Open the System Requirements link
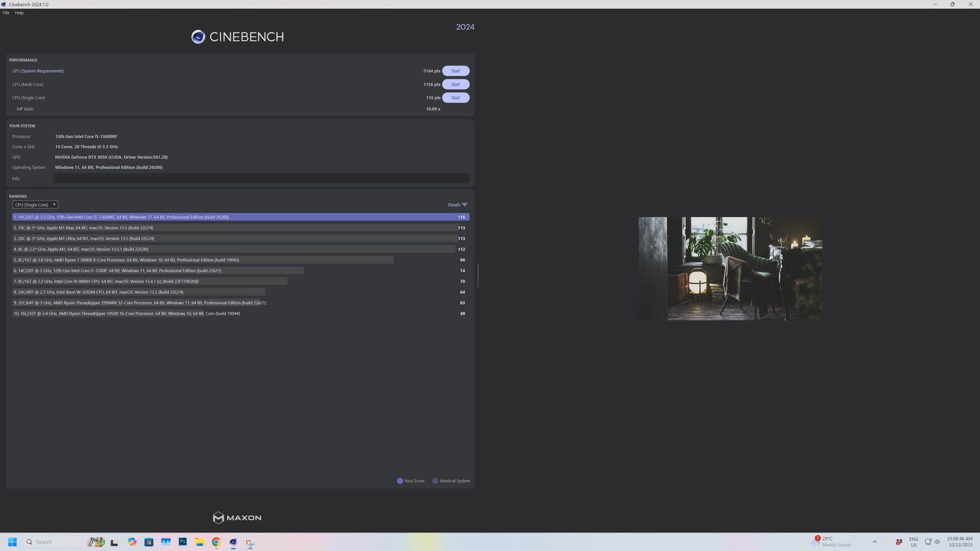Image resolution: width=980 pixels, height=551 pixels. coord(42,71)
